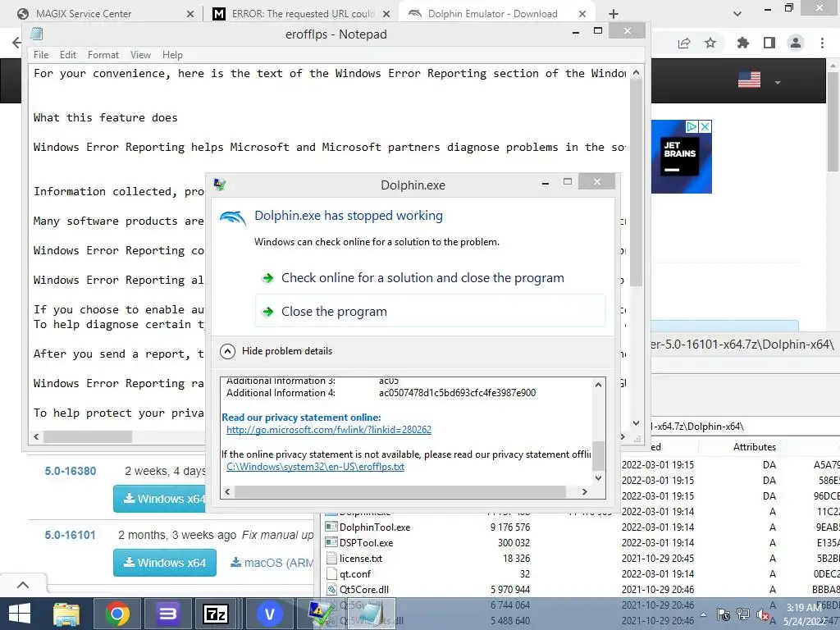Open File menu in Notepad
The width and height of the screenshot is (840, 630).
(41, 55)
